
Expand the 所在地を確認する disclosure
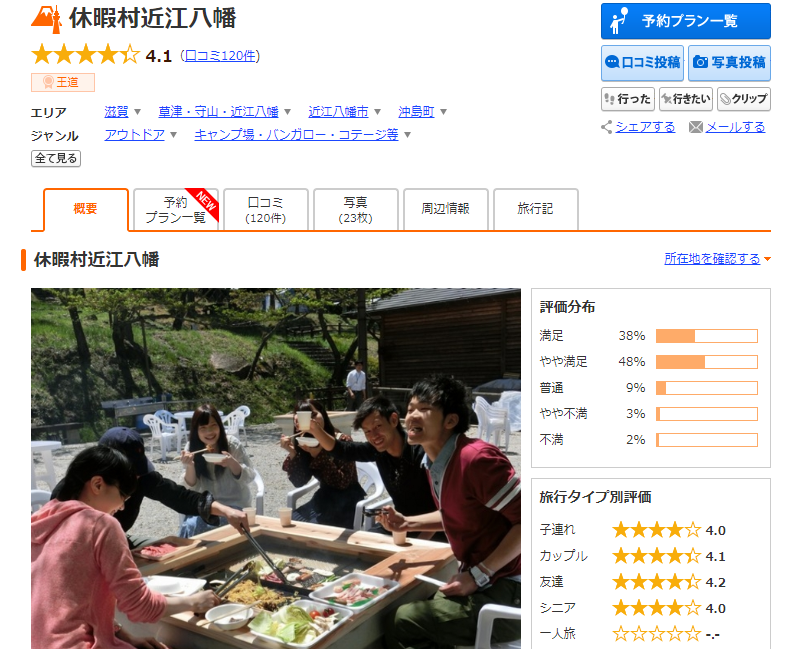coord(767,259)
